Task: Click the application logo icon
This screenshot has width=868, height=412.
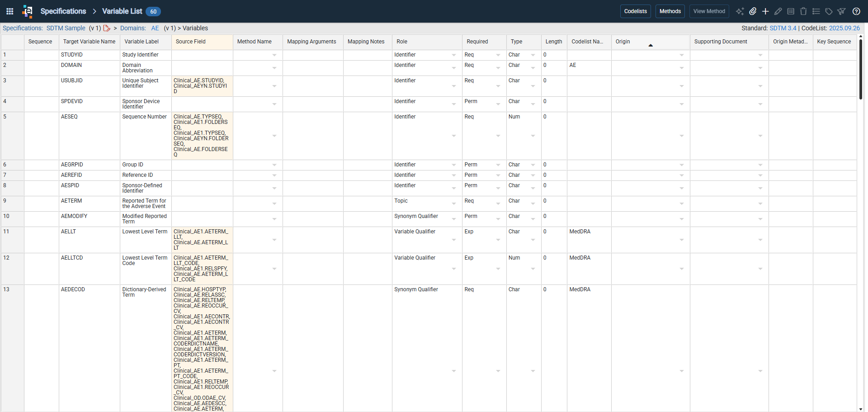Action: click(28, 11)
